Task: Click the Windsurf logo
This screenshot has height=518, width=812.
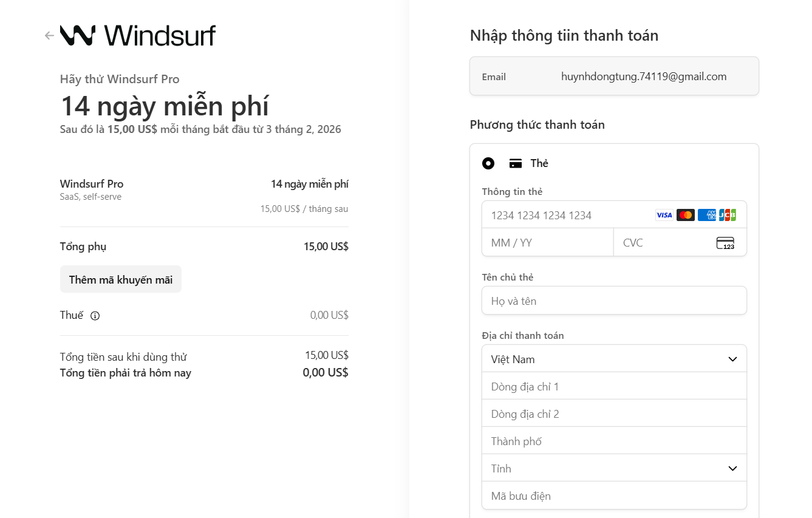Action: pos(137,35)
